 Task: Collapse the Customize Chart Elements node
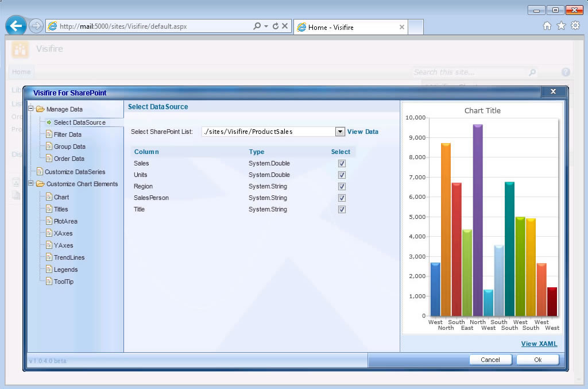(x=31, y=183)
